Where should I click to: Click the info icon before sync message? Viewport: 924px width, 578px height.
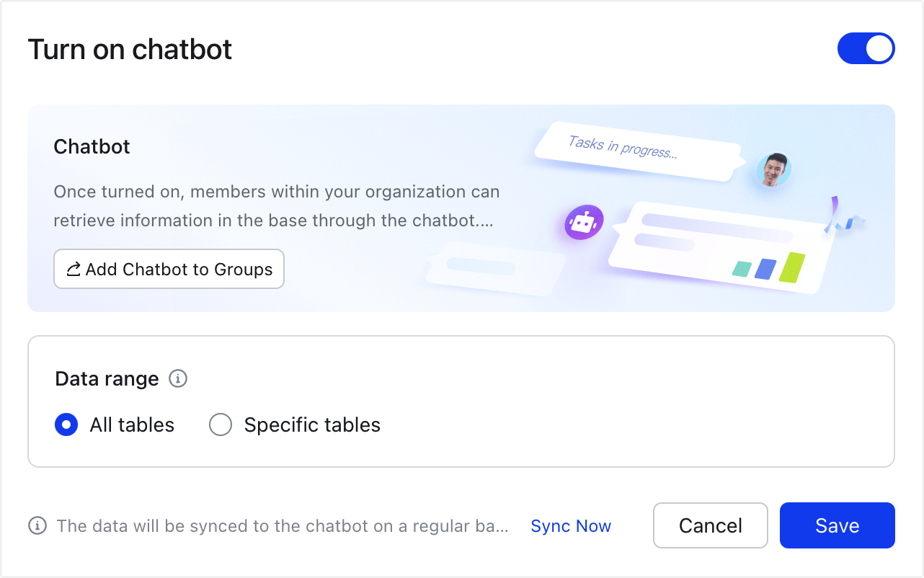click(x=37, y=526)
